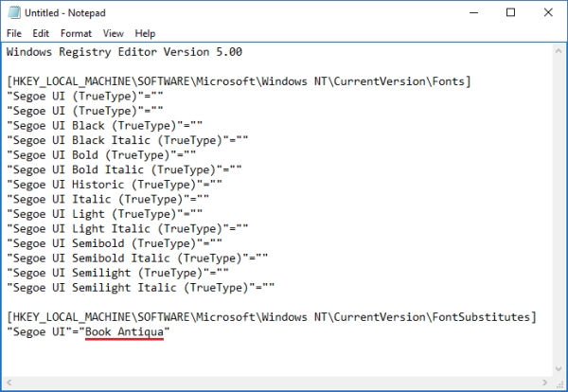The image size is (568, 392).
Task: Open the View menu
Action: tap(113, 33)
